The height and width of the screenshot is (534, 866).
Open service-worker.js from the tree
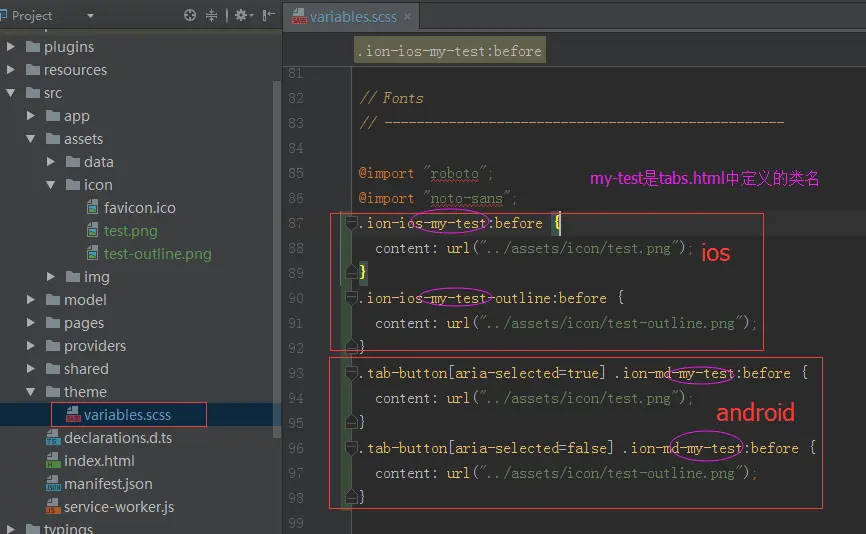[x=119, y=507]
